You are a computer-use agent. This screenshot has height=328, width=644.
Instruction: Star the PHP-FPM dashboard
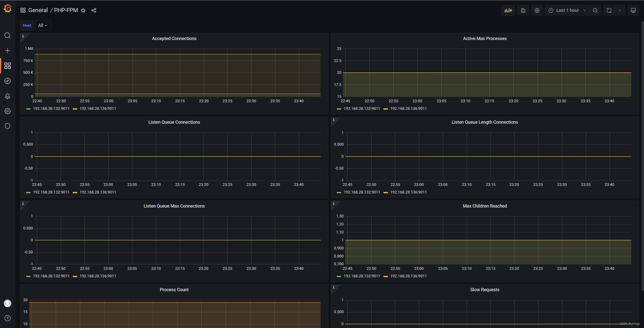(x=83, y=10)
